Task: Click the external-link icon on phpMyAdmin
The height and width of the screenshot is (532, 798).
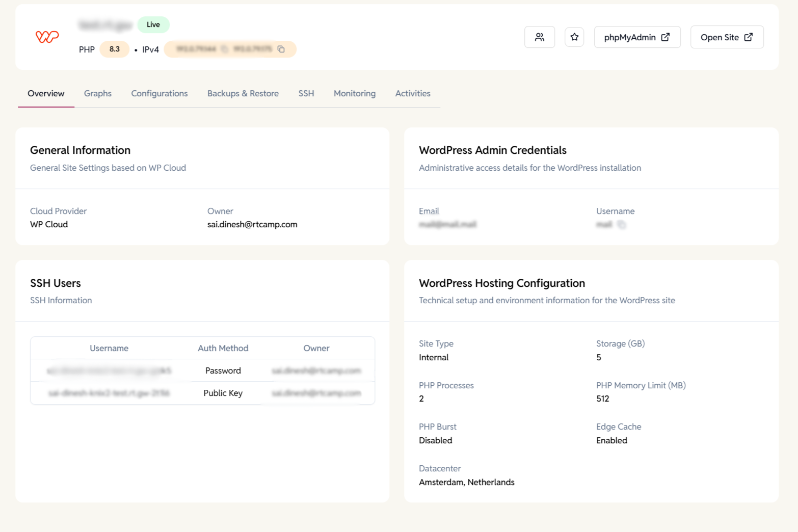Action: [x=665, y=37]
